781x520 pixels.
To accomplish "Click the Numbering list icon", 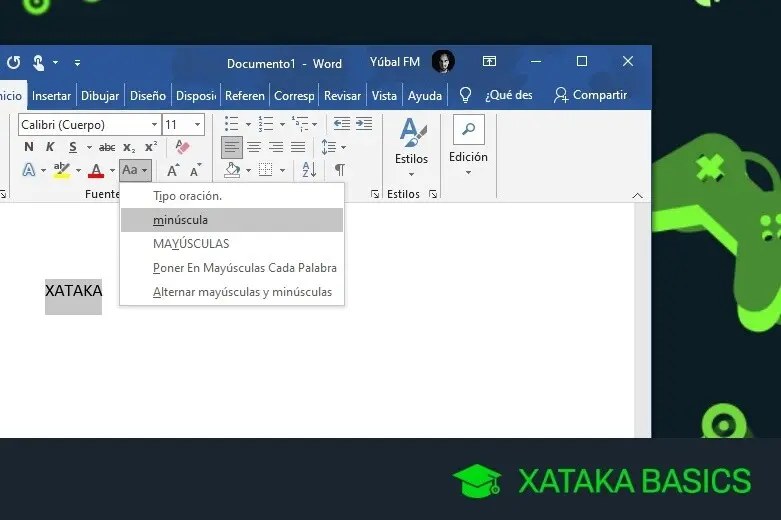I will point(266,124).
